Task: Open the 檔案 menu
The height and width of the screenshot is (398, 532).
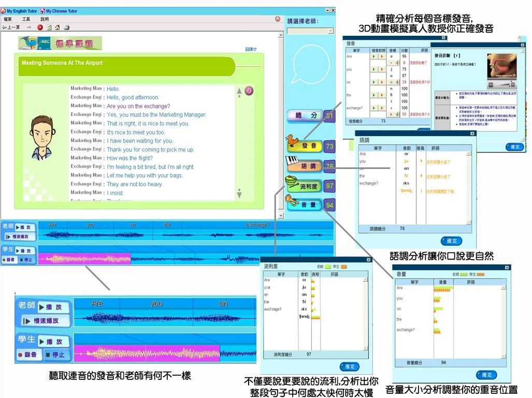Action: pos(8,19)
